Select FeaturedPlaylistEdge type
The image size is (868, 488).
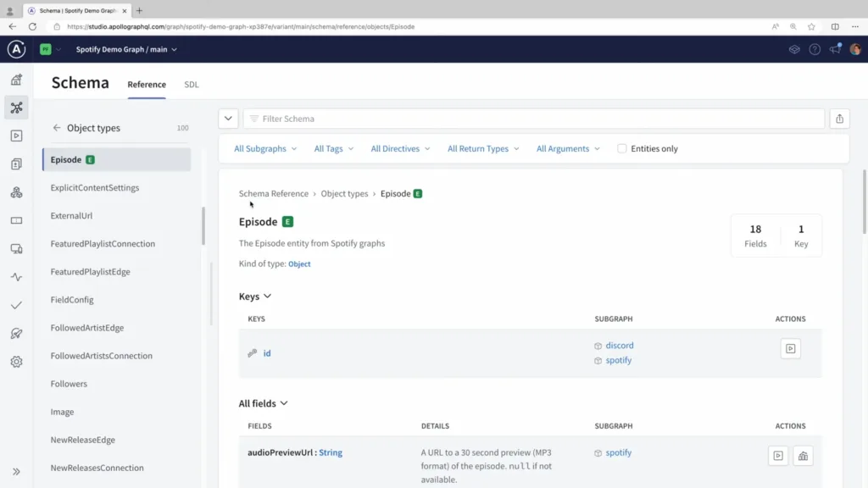click(90, 272)
